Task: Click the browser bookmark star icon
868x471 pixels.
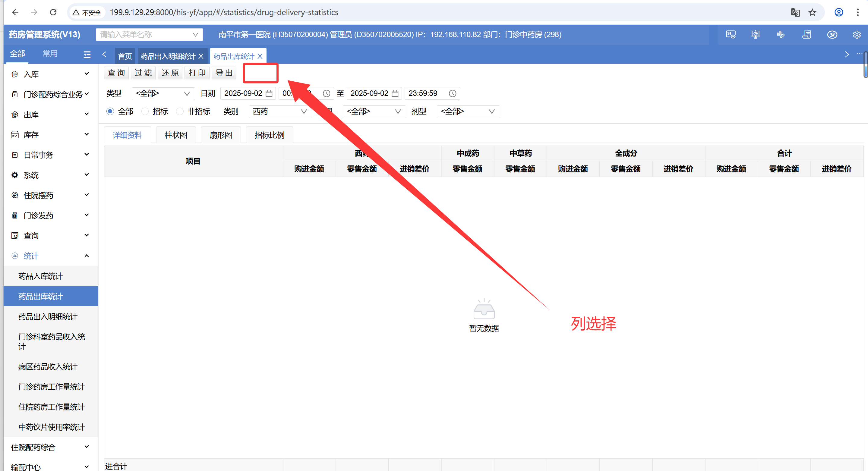Action: tap(812, 12)
